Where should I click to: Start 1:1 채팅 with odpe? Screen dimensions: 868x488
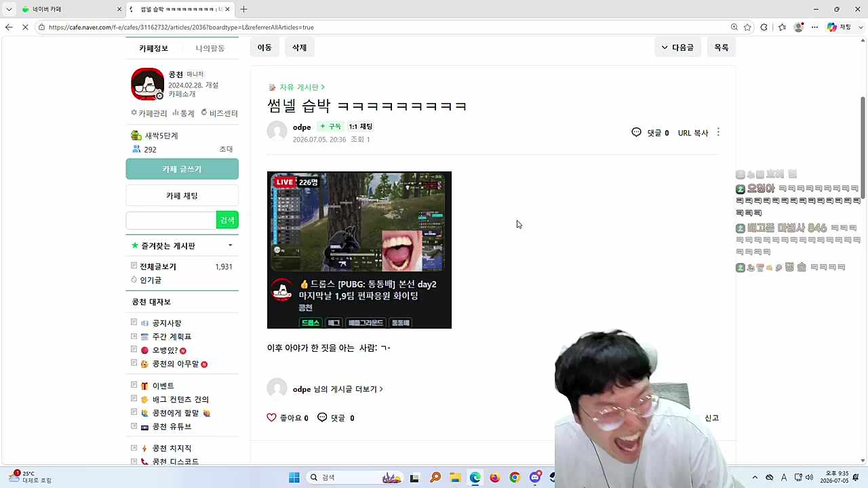point(361,127)
